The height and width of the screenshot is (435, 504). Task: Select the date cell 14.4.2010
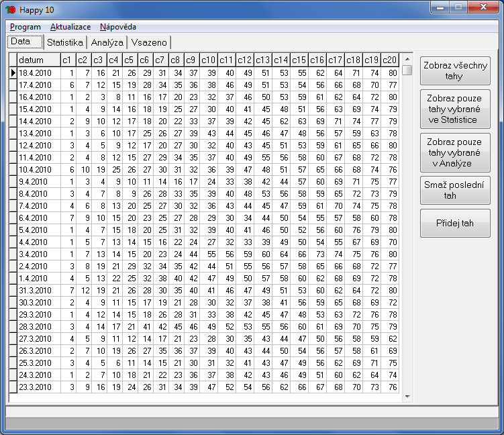point(39,122)
